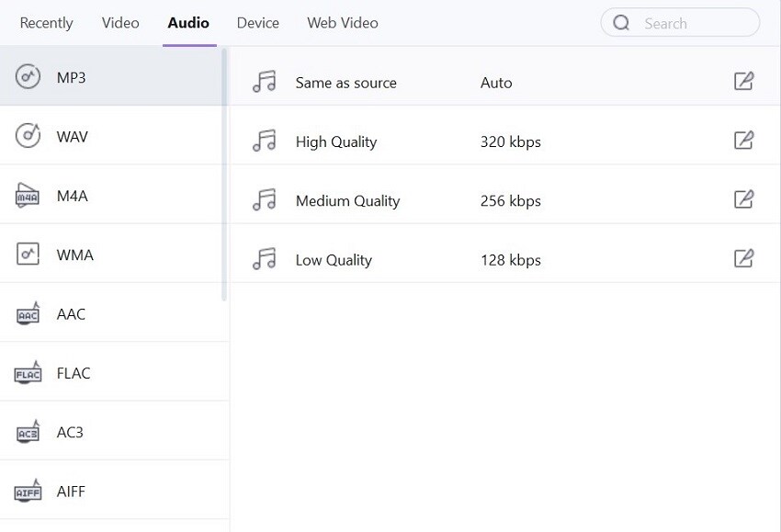Click into the Search field
Viewport: 781px width, 532px height.
tap(694, 23)
